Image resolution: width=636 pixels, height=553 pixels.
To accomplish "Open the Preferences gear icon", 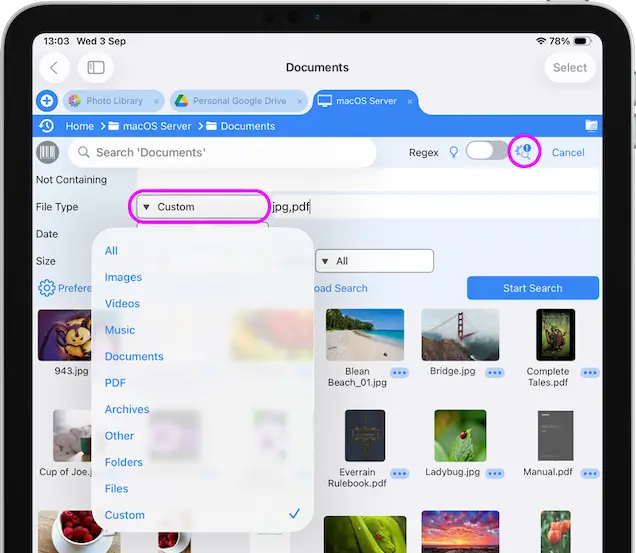I will point(46,288).
